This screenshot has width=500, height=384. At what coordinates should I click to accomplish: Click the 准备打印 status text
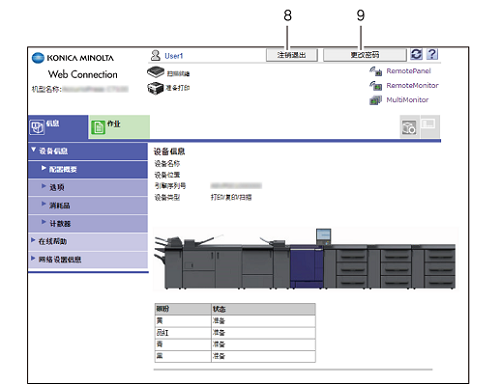coord(178,88)
